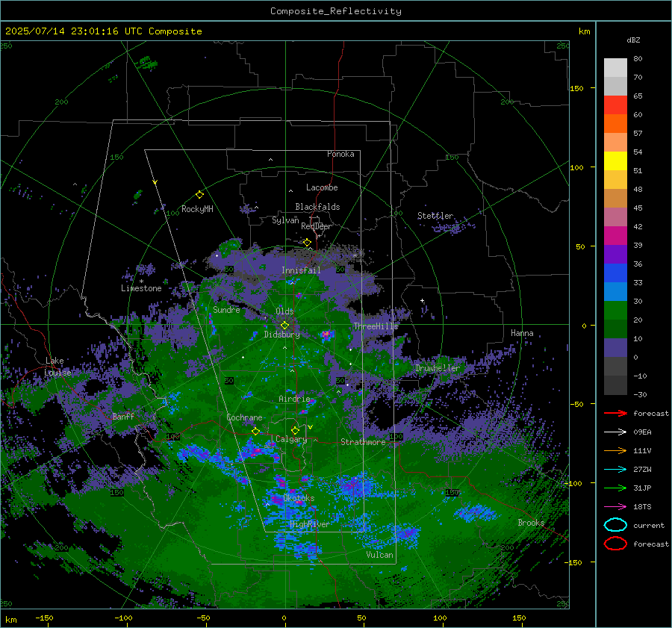Click the ThreeHills label

376,326
